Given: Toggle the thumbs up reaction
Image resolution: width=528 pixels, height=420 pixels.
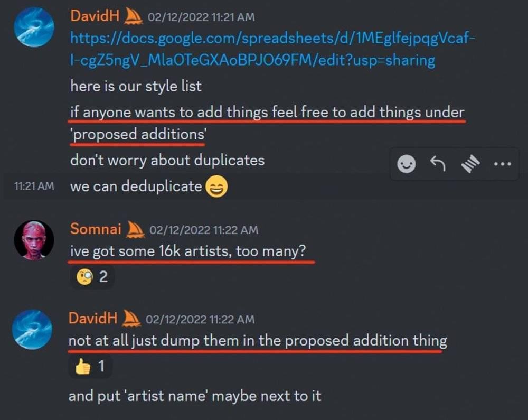Looking at the screenshot, I should (x=90, y=366).
